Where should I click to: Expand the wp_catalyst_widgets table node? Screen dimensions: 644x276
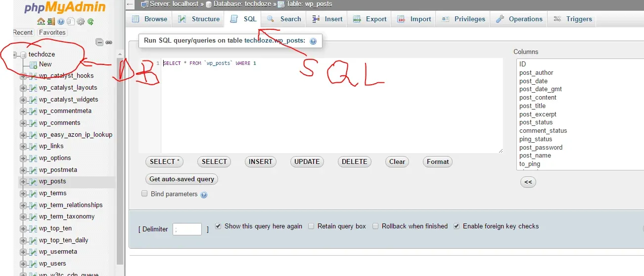click(x=23, y=100)
